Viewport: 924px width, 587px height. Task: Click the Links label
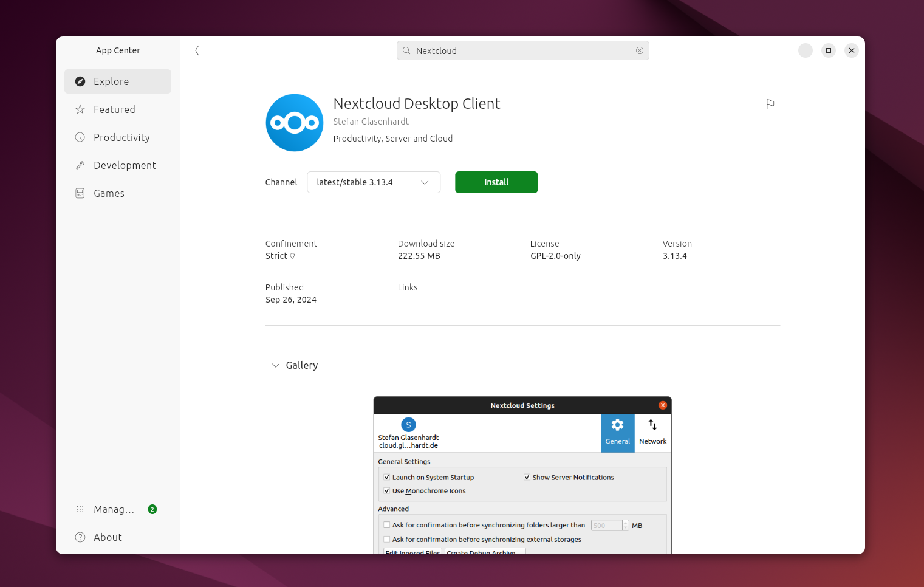tap(408, 287)
